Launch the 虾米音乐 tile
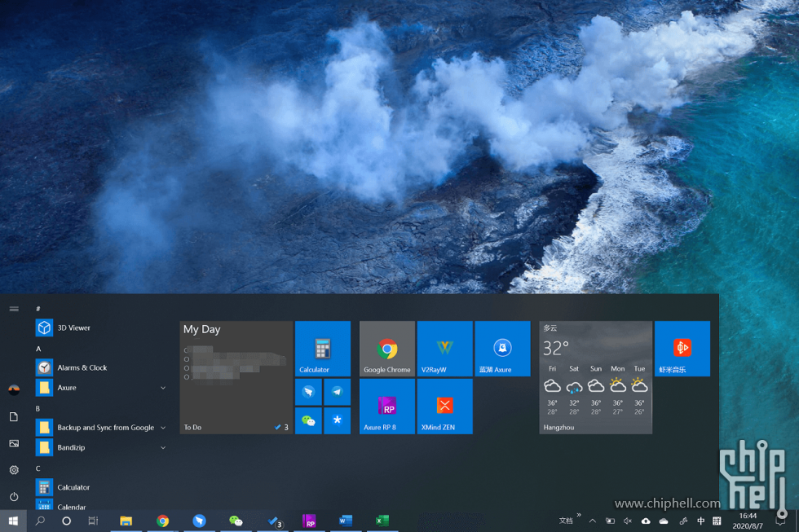Viewport: 799px width, 532px height. click(x=682, y=349)
